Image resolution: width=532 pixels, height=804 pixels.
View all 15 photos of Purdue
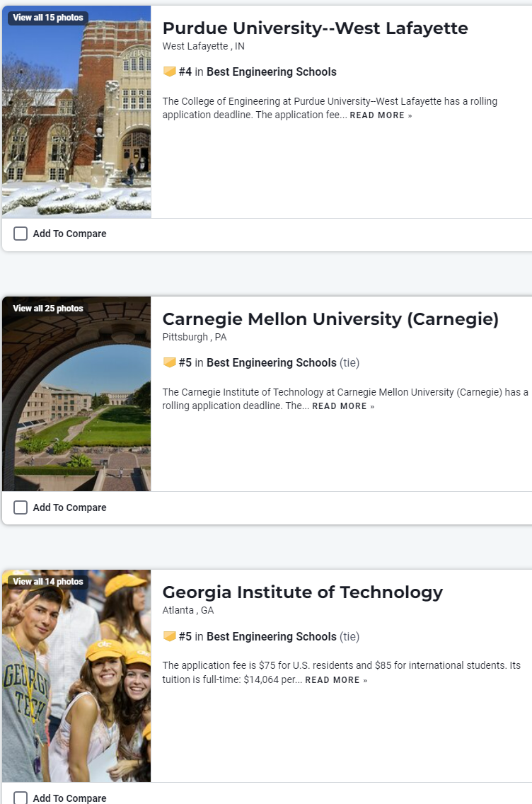pyautogui.click(x=47, y=18)
